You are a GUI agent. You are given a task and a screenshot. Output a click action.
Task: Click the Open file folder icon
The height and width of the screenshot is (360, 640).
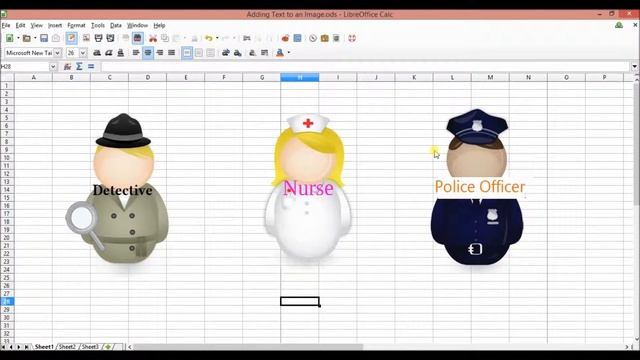(27, 38)
